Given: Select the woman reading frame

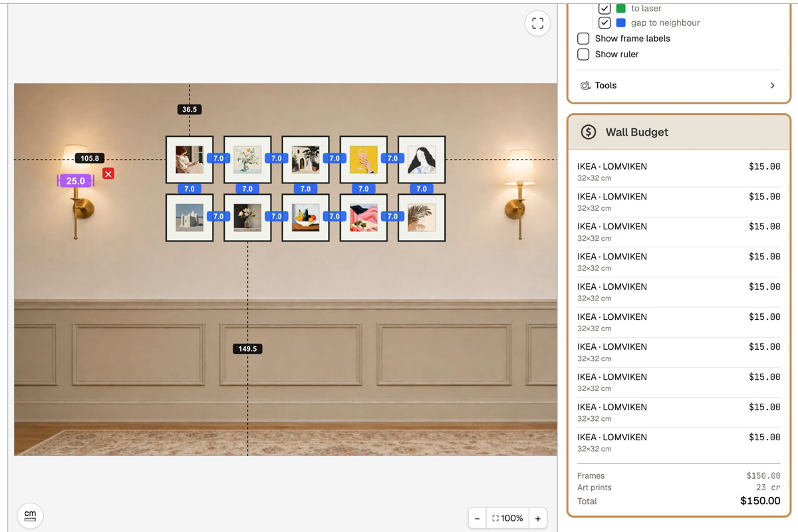Looking at the screenshot, I should click(x=190, y=160).
